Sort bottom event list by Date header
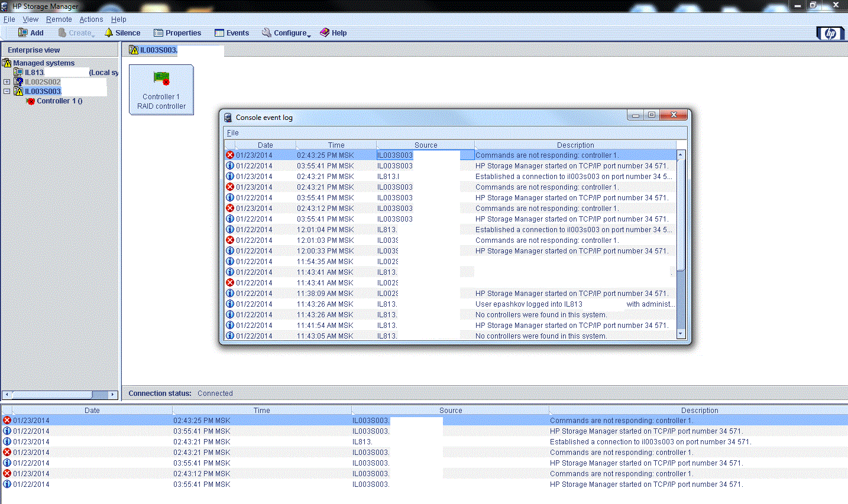Screen dimensions: 848x504 92,410
